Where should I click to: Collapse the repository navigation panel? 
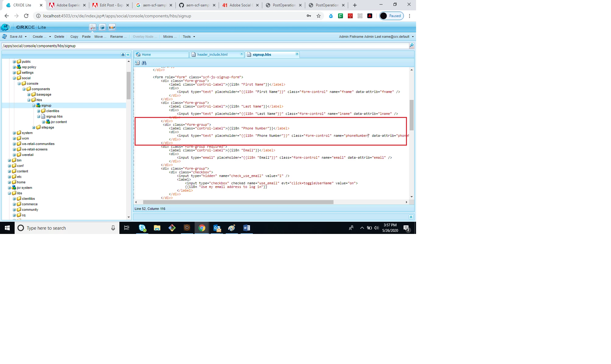tap(128, 55)
